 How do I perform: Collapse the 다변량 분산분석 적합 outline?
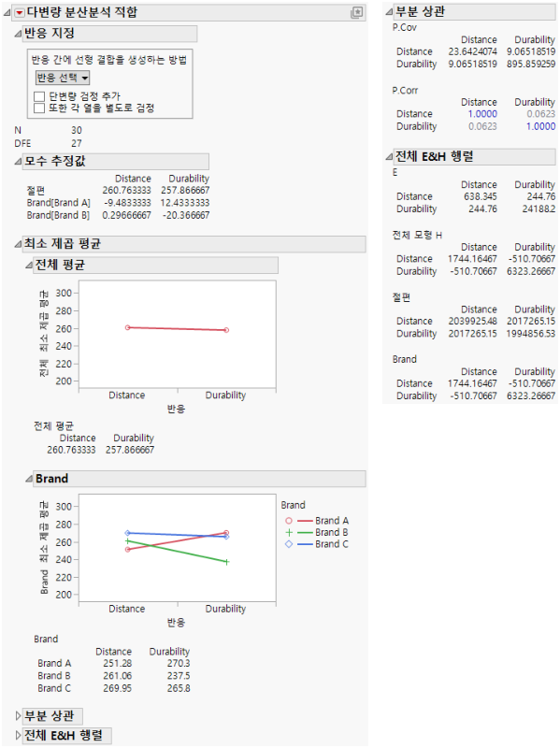click(x=7, y=13)
